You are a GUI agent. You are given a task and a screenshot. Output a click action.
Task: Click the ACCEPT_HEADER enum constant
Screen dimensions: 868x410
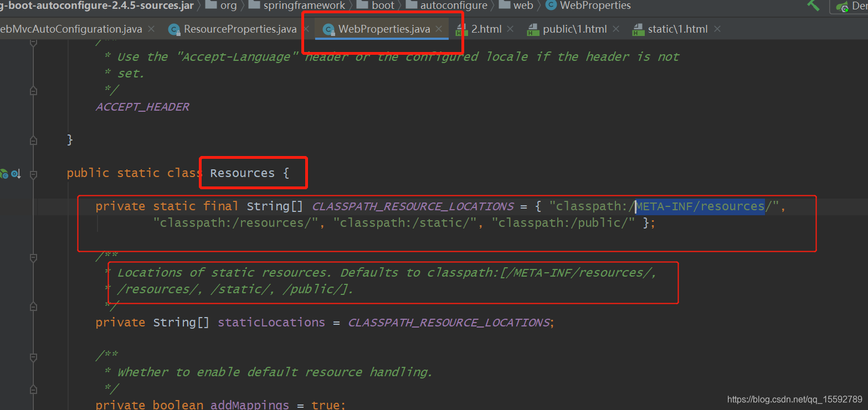pos(142,107)
